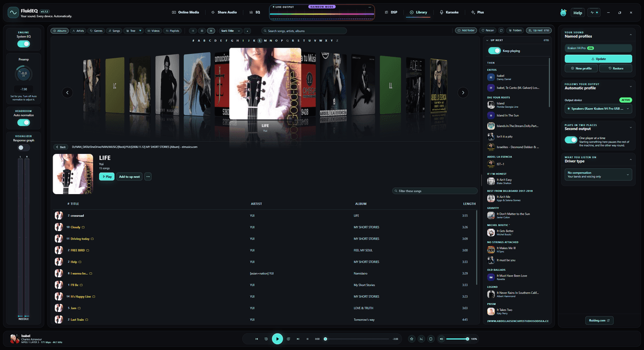This screenshot has height=350, width=644.
Task: Collapse the Up Next panel chevron
Action: pos(487,40)
